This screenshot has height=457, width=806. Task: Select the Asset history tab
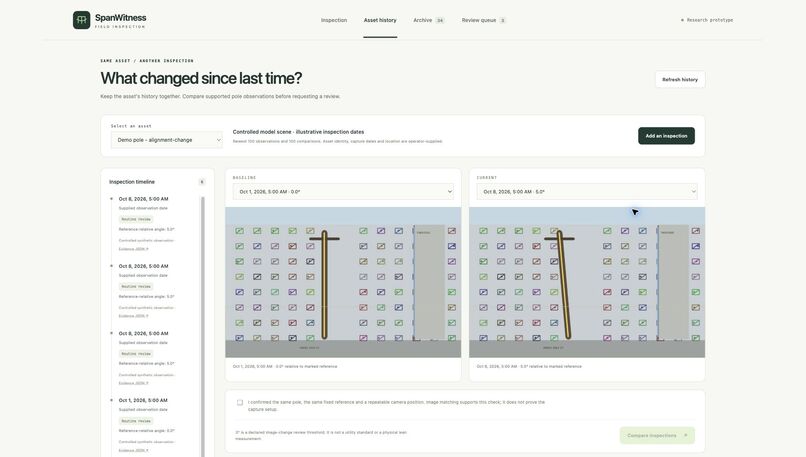pos(380,20)
